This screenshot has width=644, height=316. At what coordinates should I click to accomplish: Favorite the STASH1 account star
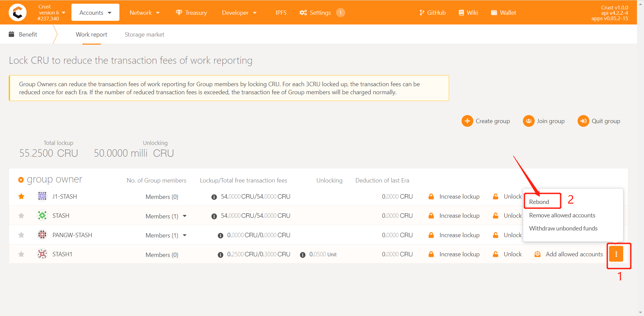21,254
